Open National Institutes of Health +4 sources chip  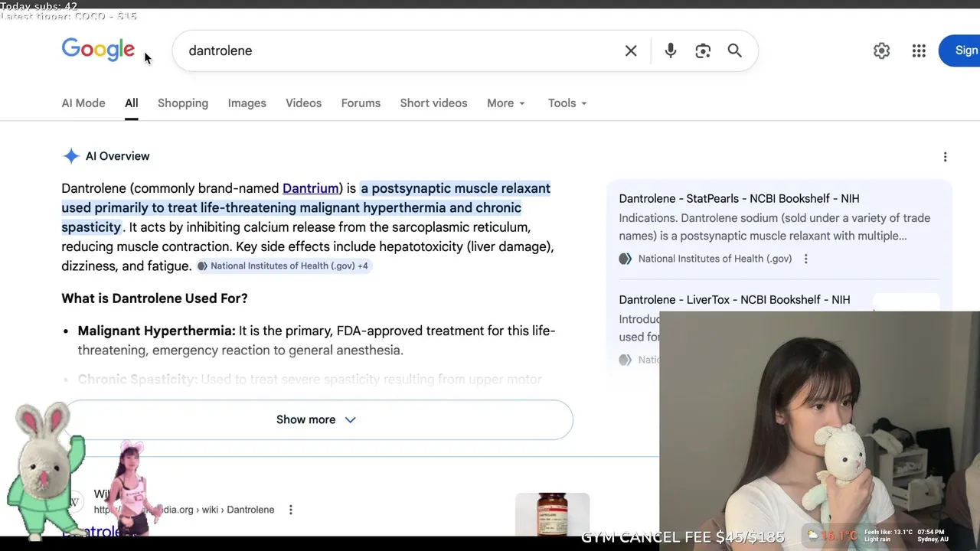[283, 266]
